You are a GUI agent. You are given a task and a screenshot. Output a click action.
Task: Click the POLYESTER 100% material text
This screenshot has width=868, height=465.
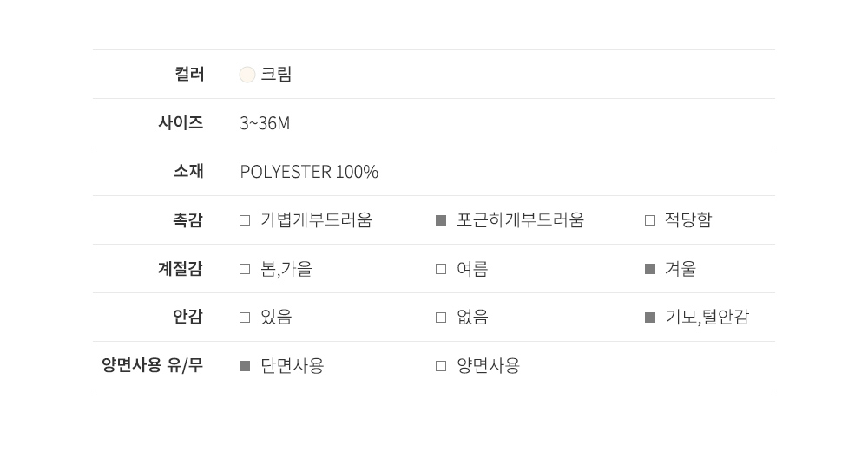(309, 172)
